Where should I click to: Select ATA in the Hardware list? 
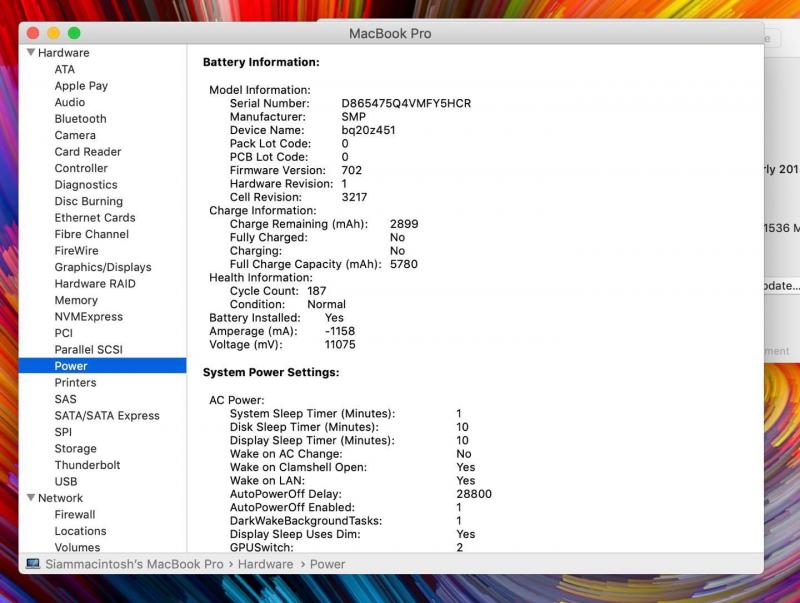65,69
